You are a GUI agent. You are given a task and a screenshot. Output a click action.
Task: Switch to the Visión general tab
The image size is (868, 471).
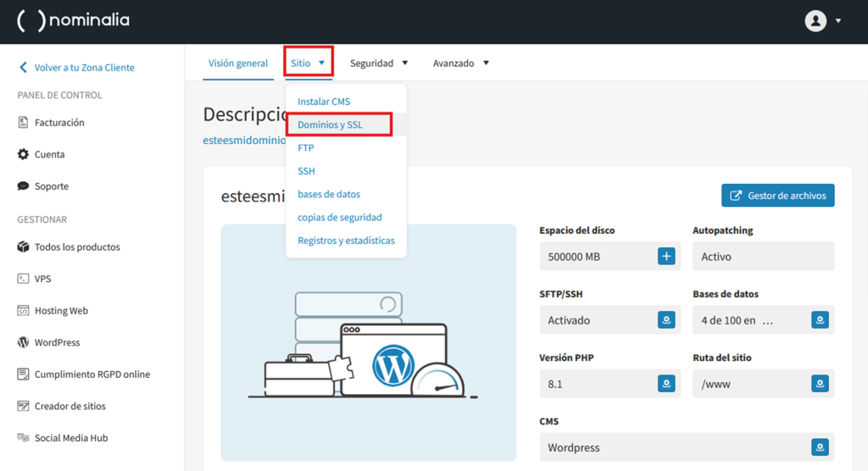(x=238, y=63)
